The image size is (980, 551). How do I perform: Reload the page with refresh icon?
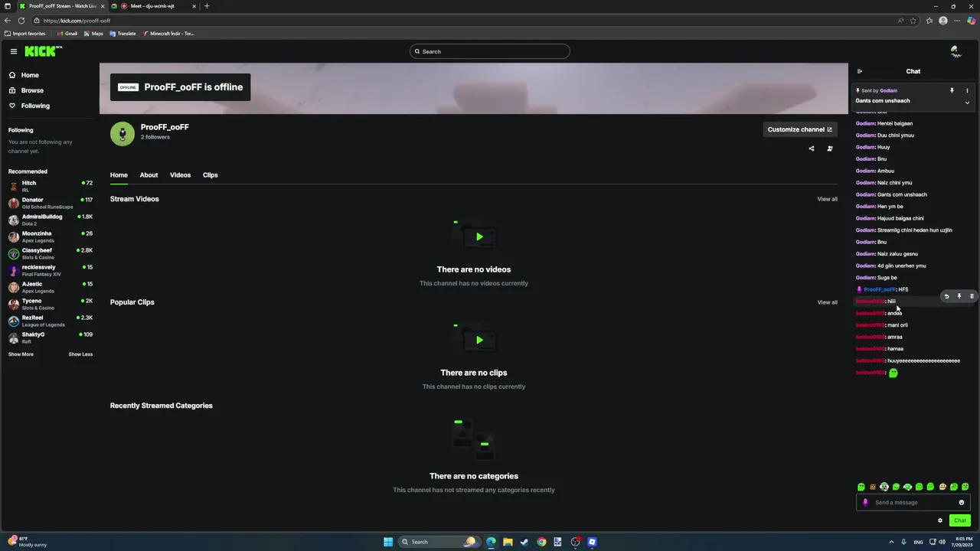(x=21, y=21)
